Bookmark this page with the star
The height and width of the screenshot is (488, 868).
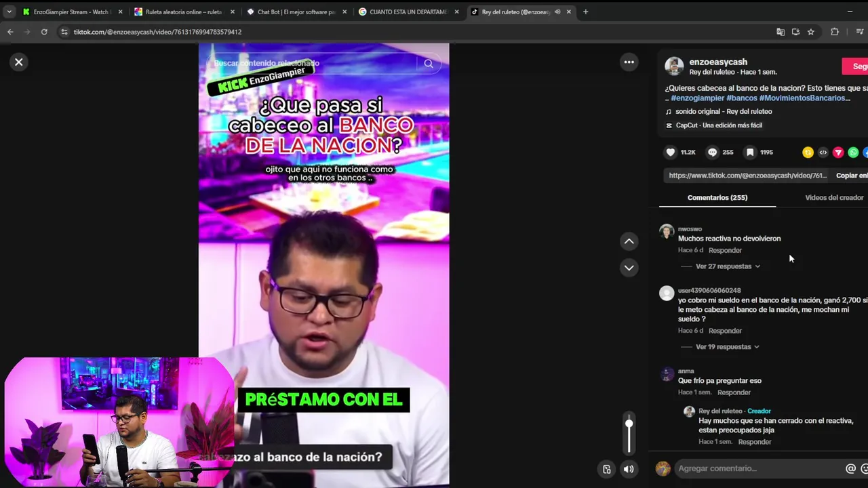(x=810, y=32)
